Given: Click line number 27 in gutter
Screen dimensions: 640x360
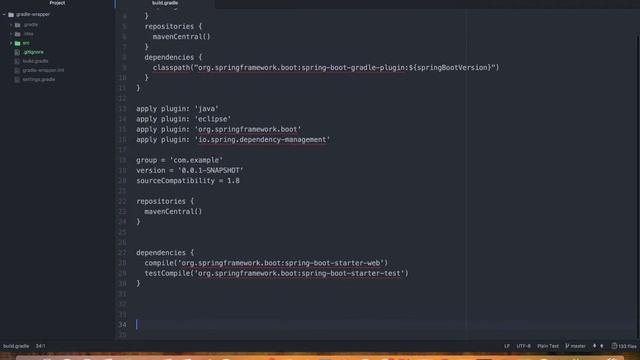Looking at the screenshot, I should coord(122,253).
